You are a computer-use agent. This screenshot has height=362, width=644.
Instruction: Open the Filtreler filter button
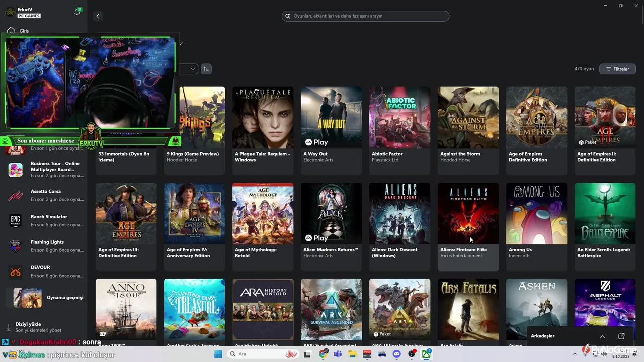tap(617, 69)
